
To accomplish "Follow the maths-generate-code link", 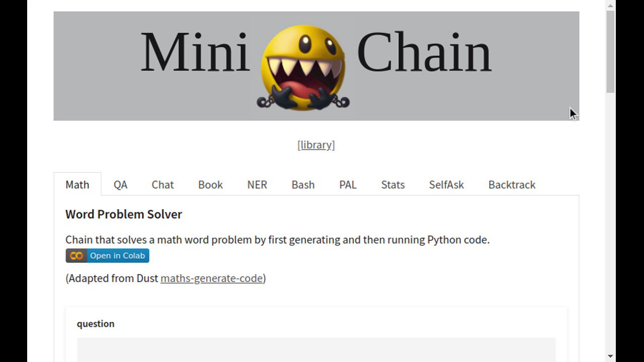I will click(211, 278).
